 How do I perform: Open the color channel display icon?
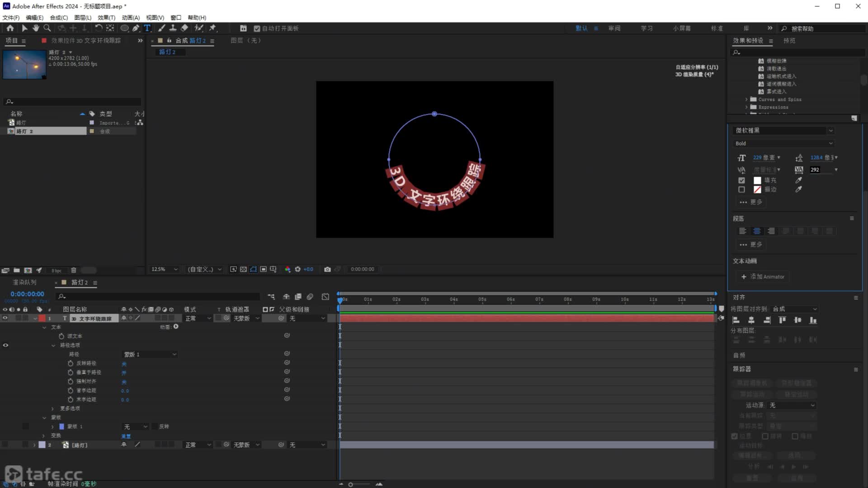[288, 269]
